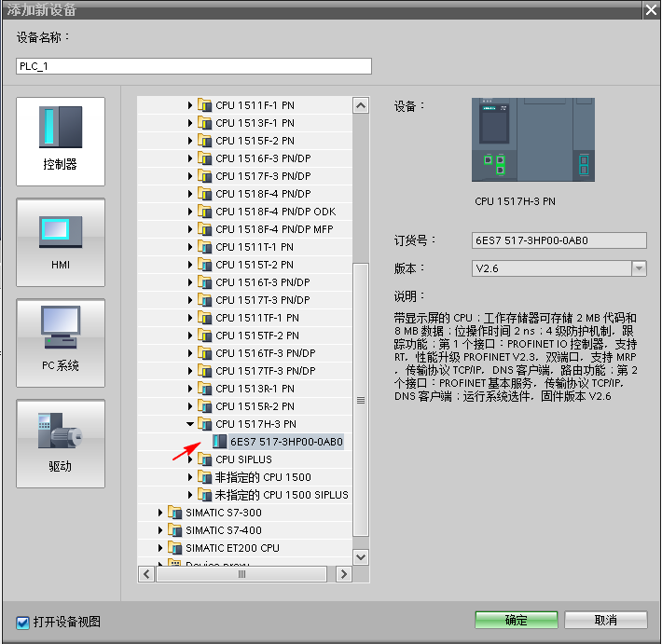Viewport: 662px width, 644px height.
Task: Expand the 未指定的 CPU 1500 SIPLUS node
Action: [190, 495]
